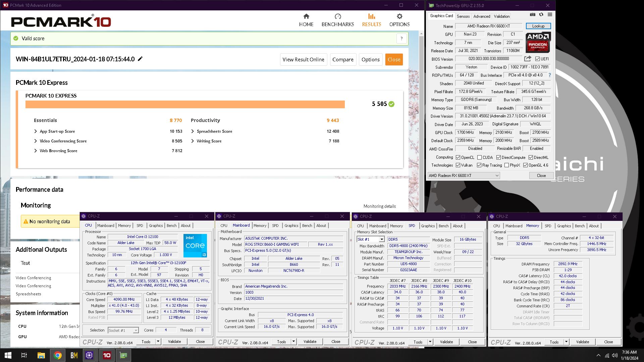Click the BIOS version share icon
The width and height of the screenshot is (644, 362).
tap(527, 59)
